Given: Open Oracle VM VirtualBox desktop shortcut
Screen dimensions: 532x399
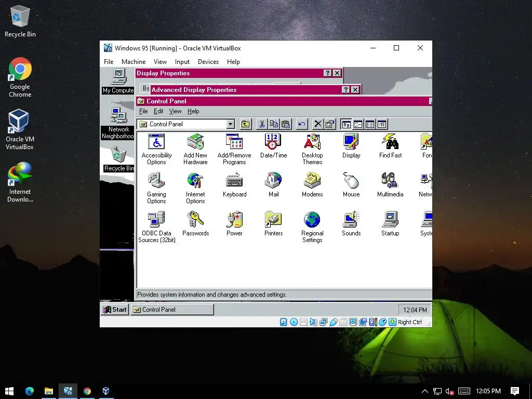Looking at the screenshot, I should point(19,129).
